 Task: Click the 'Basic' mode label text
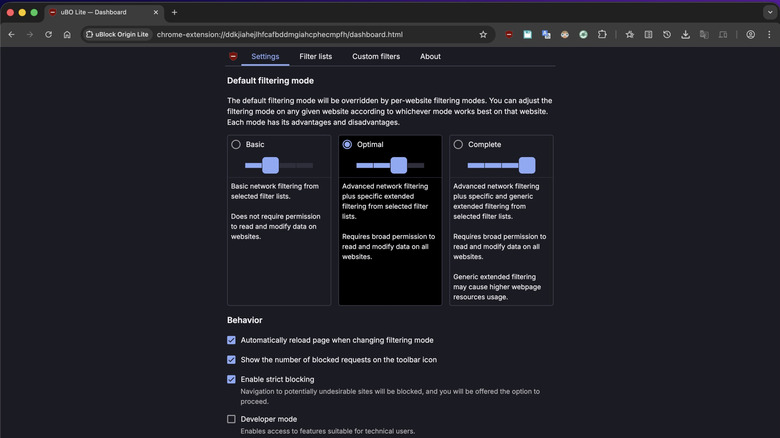pyautogui.click(x=255, y=144)
